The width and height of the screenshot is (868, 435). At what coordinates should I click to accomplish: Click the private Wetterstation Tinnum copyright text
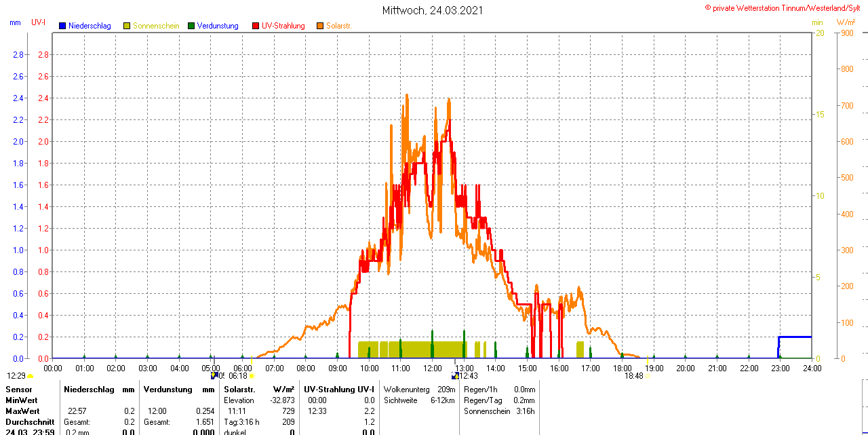[x=785, y=7]
